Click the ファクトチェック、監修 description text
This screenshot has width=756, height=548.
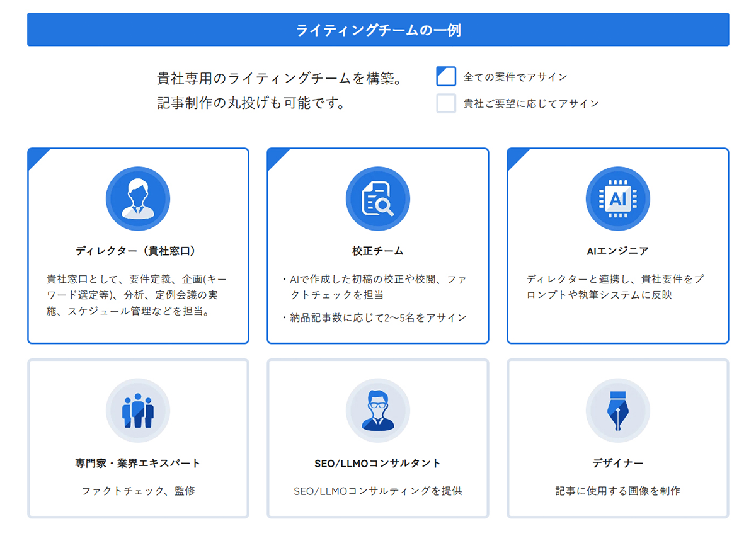pyautogui.click(x=138, y=490)
